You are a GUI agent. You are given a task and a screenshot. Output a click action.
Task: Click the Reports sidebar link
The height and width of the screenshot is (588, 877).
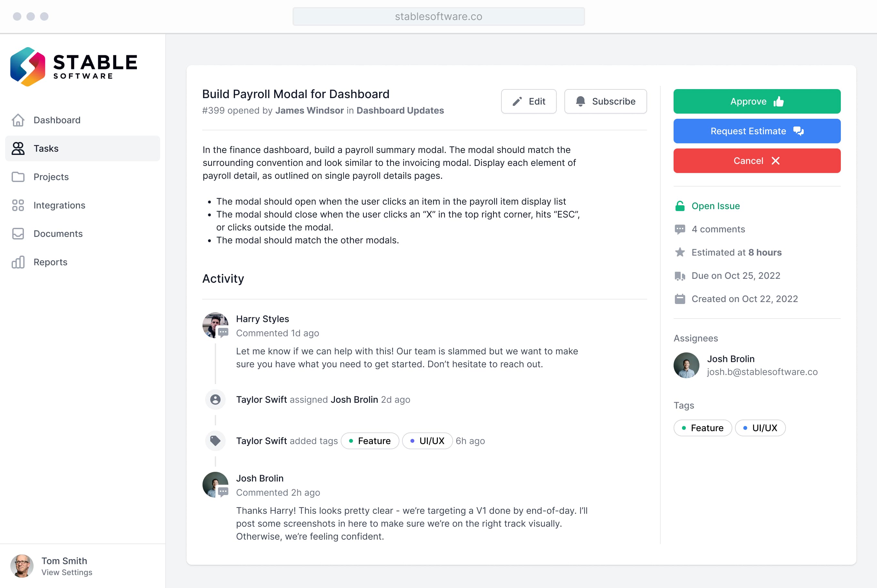[51, 261]
